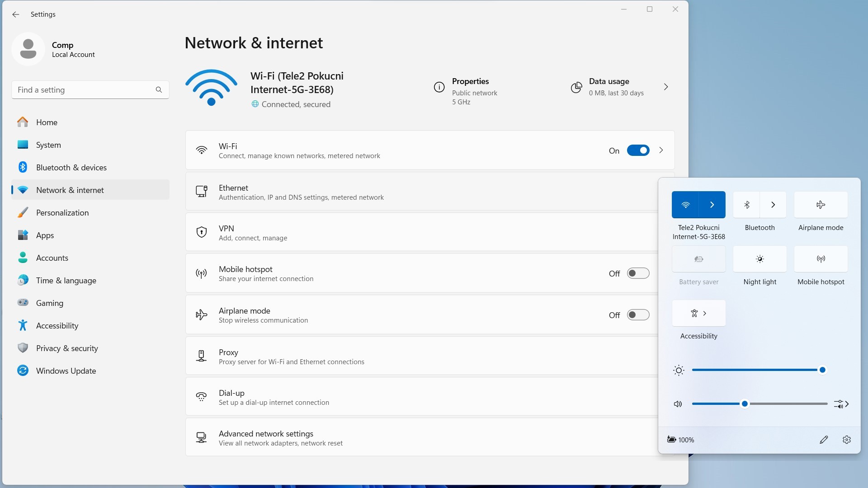Open Accessibility in sidebar
Image resolution: width=868 pixels, height=488 pixels.
[90, 325]
